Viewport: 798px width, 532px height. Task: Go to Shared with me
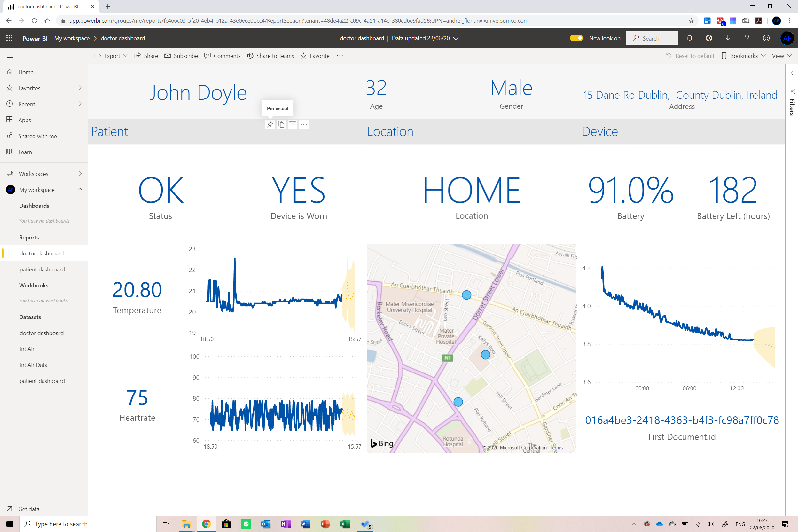click(x=37, y=136)
